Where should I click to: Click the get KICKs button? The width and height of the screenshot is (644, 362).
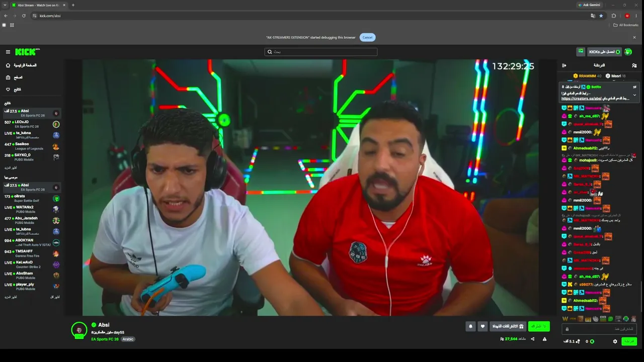[604, 52]
